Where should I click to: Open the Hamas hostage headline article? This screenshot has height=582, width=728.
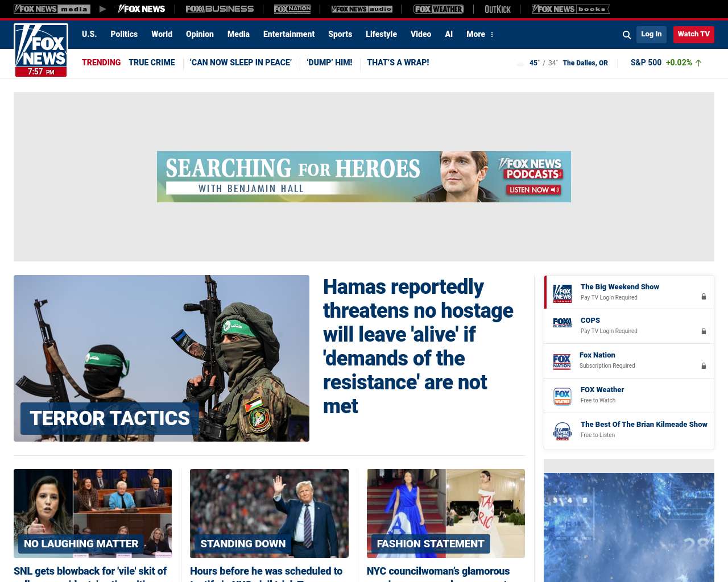[x=418, y=346]
